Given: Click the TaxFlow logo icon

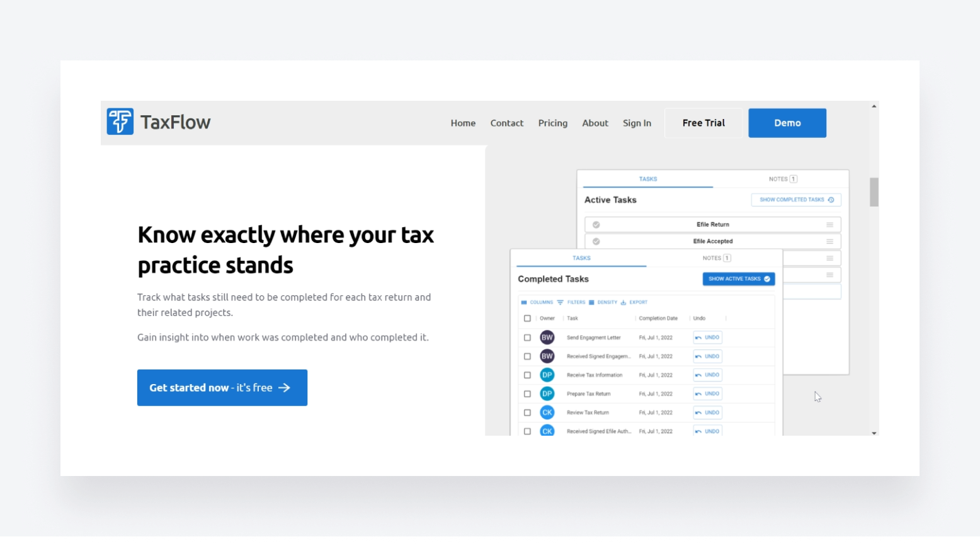Looking at the screenshot, I should tap(120, 122).
